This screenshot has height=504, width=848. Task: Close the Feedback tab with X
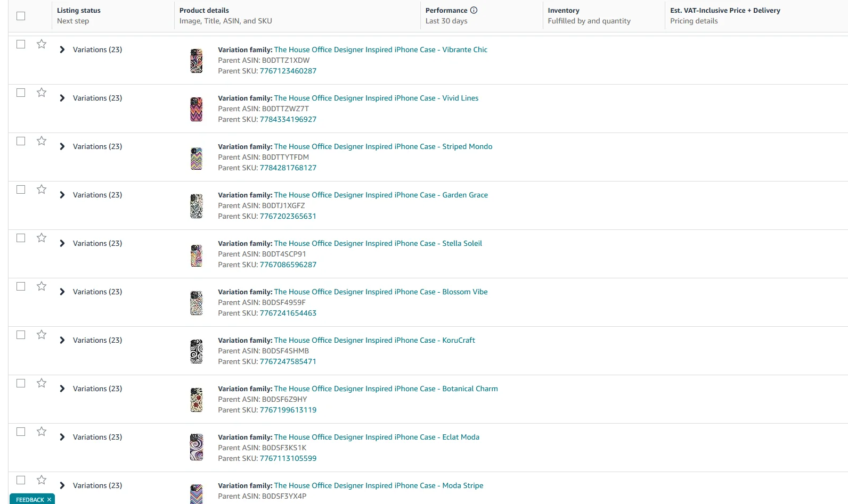click(x=49, y=500)
